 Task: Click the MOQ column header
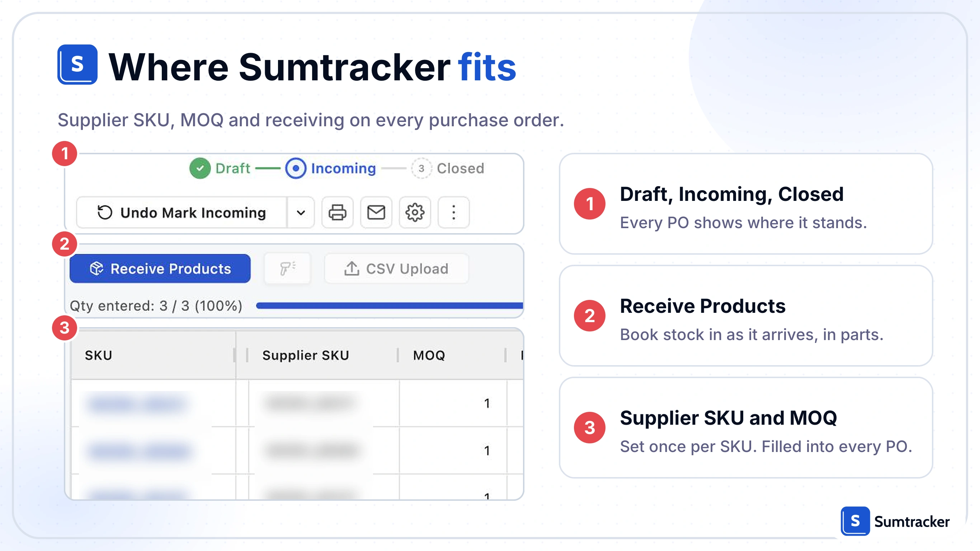(x=453, y=355)
